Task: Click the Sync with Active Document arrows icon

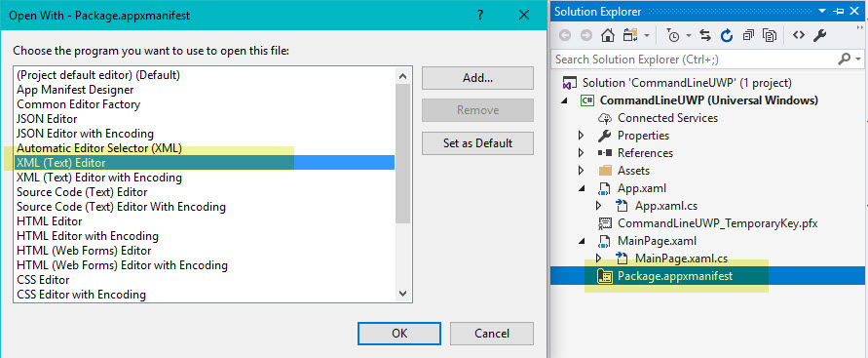Action: click(x=704, y=35)
